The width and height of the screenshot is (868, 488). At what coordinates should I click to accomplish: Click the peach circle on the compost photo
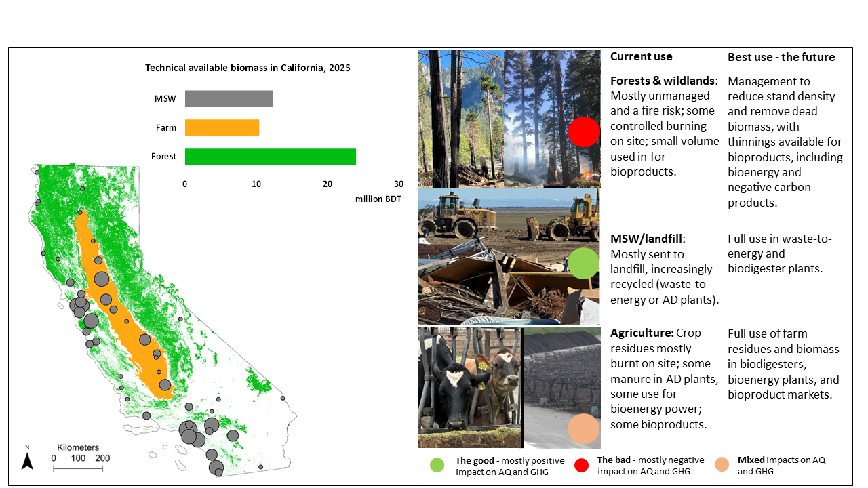[x=583, y=429]
